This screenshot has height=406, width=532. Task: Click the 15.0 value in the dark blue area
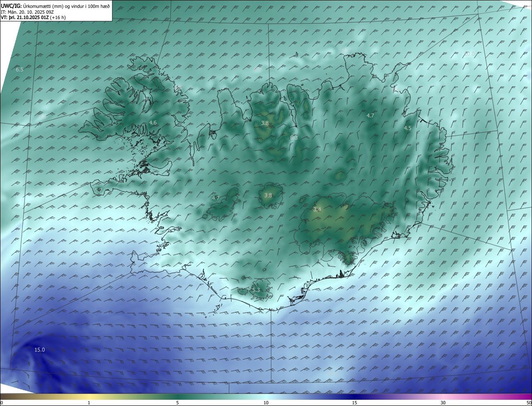[39, 350]
